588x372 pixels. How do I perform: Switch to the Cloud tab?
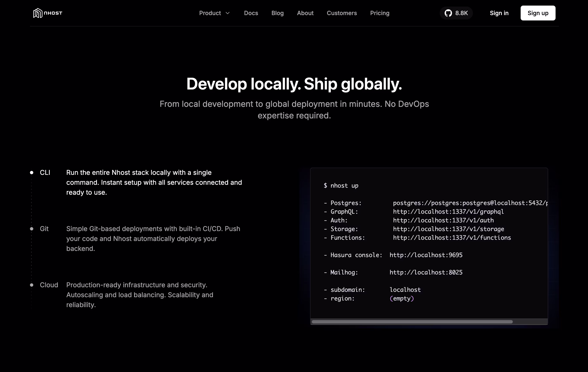click(x=49, y=285)
